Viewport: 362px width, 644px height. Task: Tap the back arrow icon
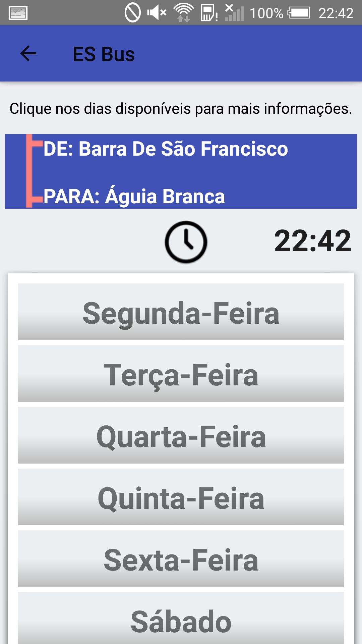click(28, 54)
